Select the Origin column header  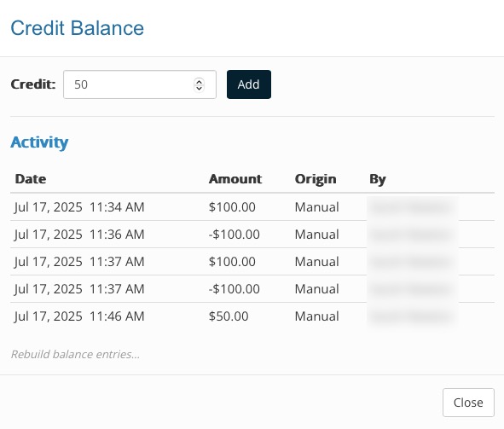tap(316, 179)
